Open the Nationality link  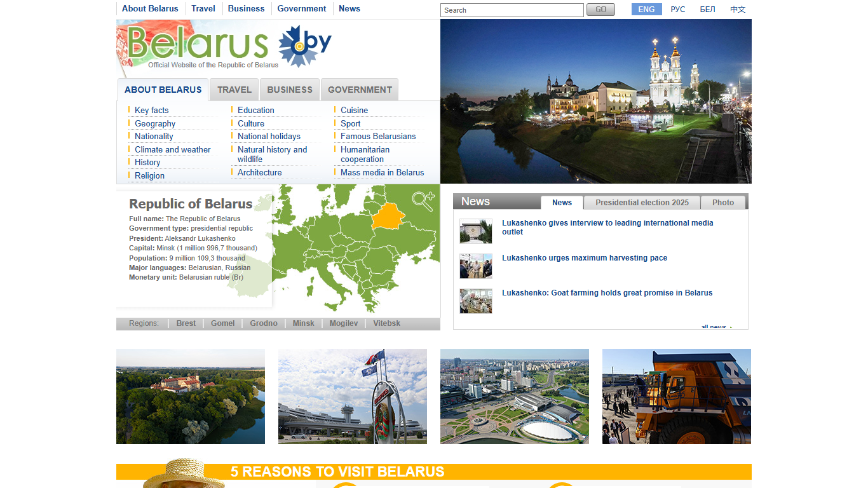pos(154,137)
